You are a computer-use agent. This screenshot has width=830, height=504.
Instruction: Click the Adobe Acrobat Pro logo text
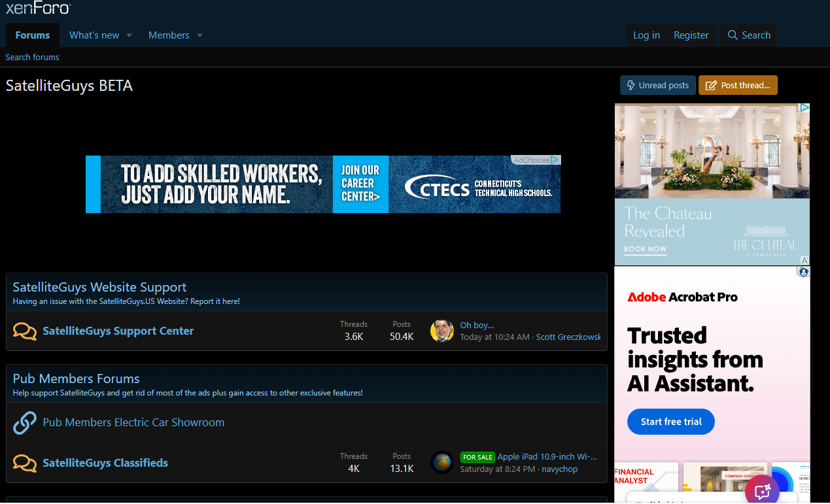(682, 297)
